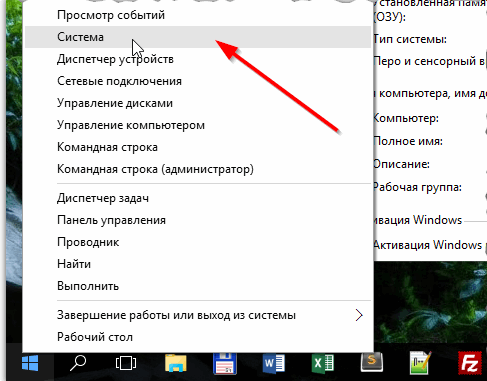Click Компьютер: label in System window
Image resolution: width=487 pixels, height=381 pixels.
tap(406, 118)
